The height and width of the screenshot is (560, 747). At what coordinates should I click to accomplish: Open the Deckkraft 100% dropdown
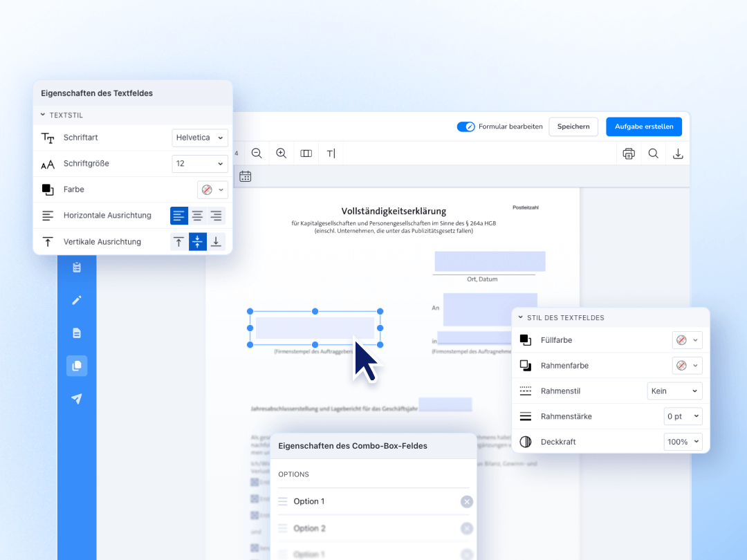pyautogui.click(x=683, y=441)
